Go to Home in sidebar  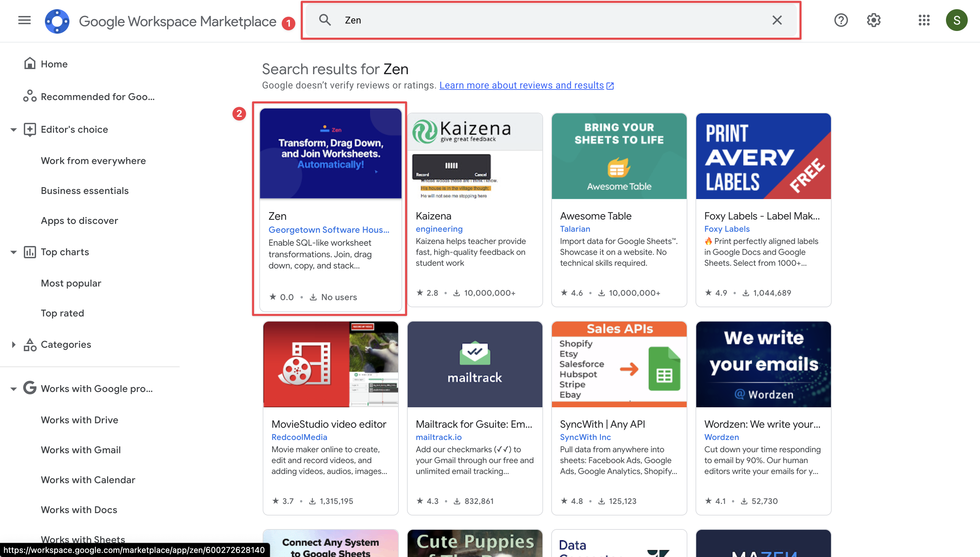[54, 64]
